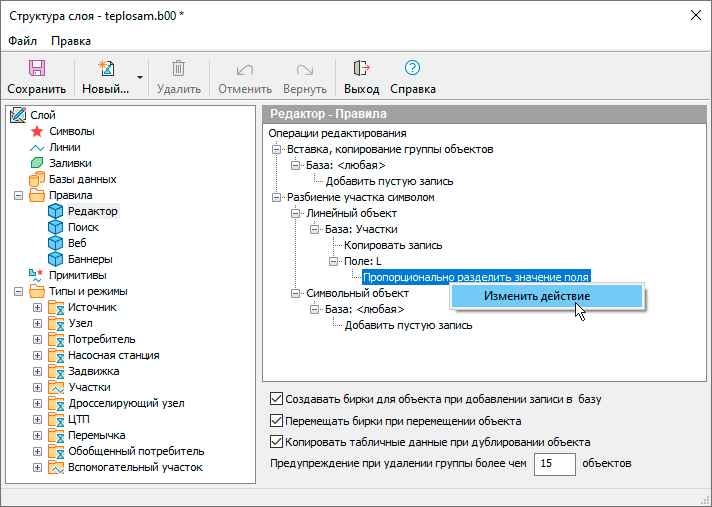Image resolution: width=712 pixels, height=507 pixels.
Task: Click the Save floppy disk icon
Action: tap(36, 68)
